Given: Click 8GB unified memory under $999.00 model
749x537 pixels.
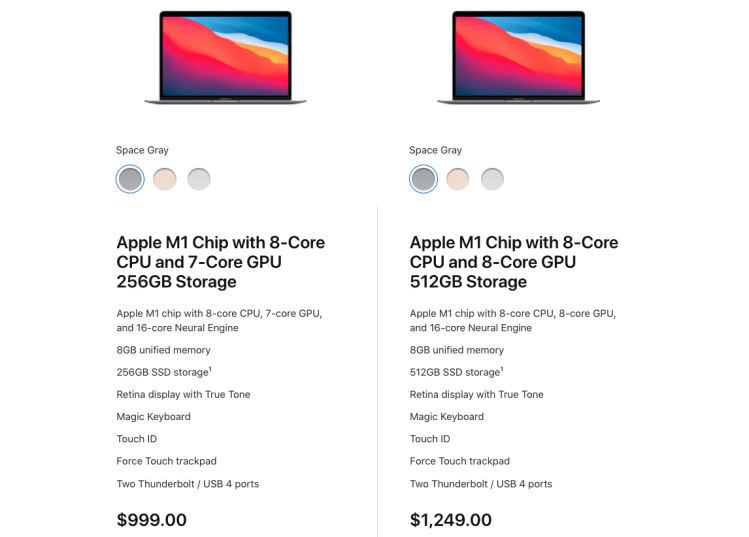Looking at the screenshot, I should point(163,350).
